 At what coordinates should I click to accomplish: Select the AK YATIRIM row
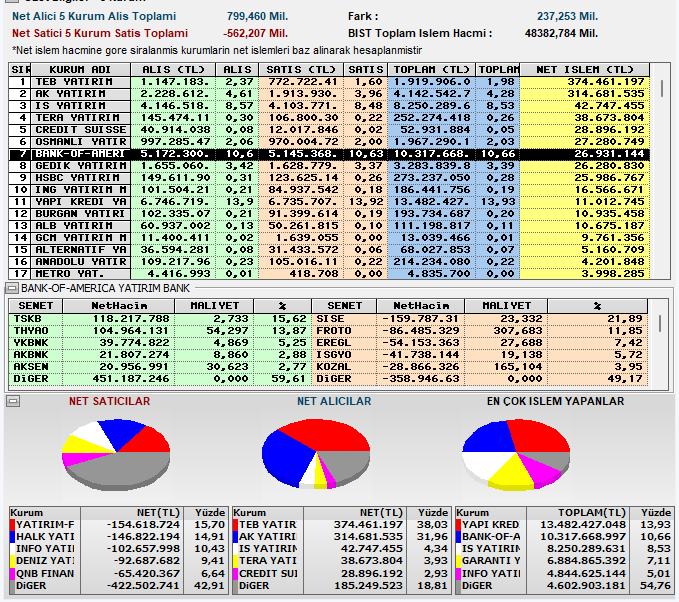[329, 94]
